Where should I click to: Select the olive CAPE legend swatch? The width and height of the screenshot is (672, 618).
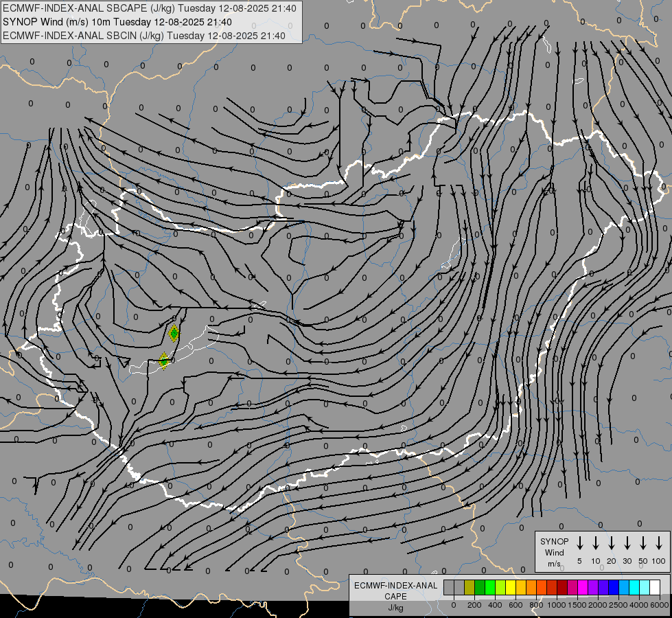470,587
